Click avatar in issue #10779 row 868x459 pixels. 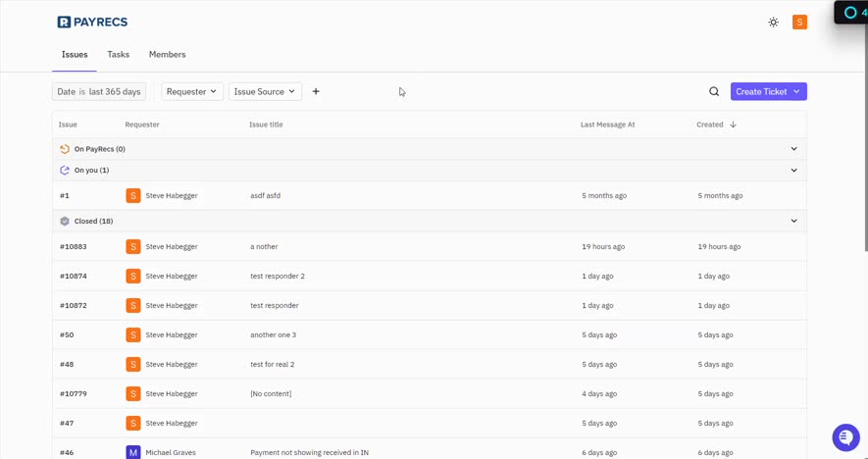coord(132,393)
